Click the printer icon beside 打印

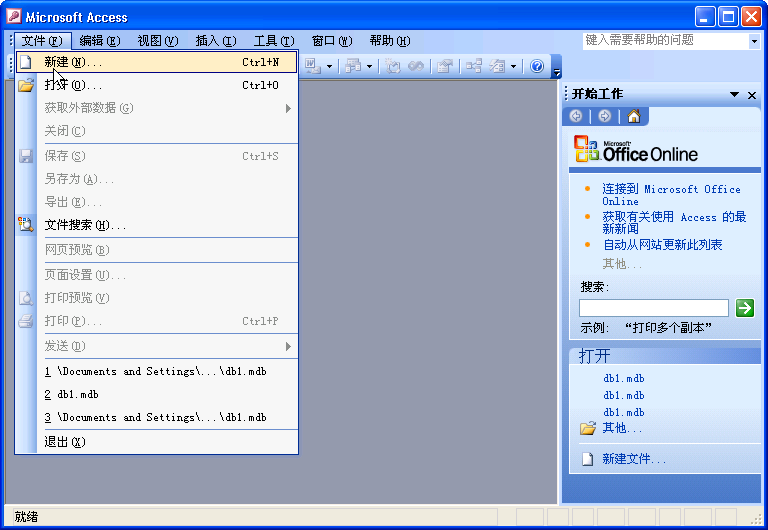point(26,321)
